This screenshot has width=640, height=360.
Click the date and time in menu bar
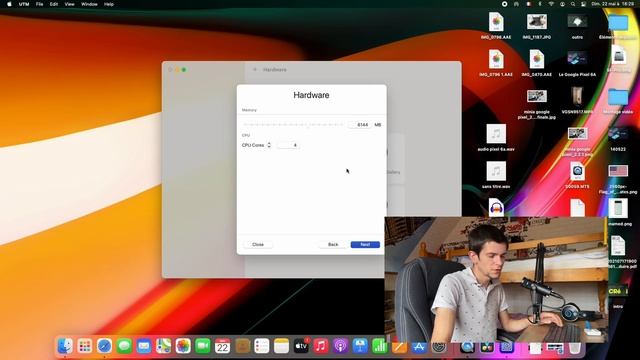613,4
